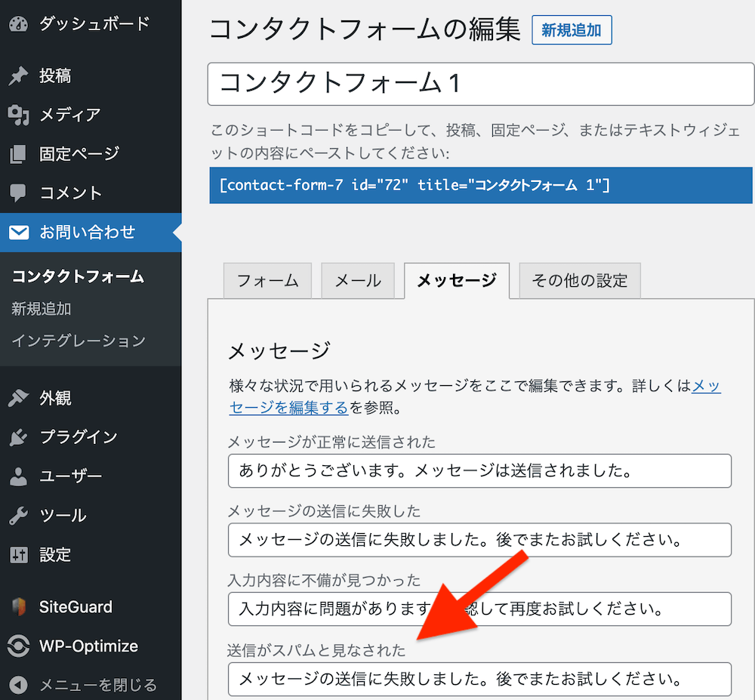Click the media icon beside メディア
The width and height of the screenshot is (755, 700).
[x=18, y=115]
